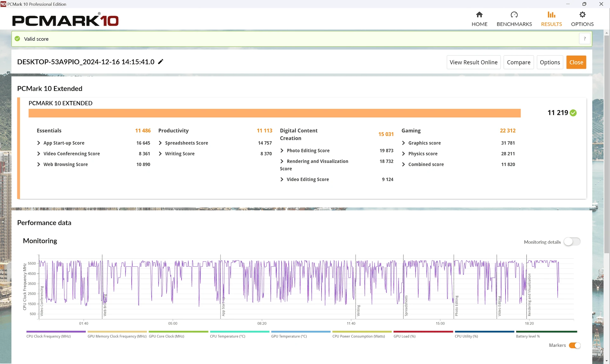Click the Valid score green checkmark icon
Viewport: 610px width, 364px height.
click(17, 39)
